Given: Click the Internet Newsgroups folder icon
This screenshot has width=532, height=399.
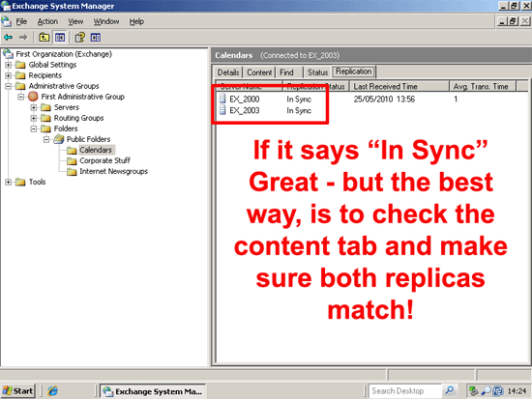Looking at the screenshot, I should [72, 172].
